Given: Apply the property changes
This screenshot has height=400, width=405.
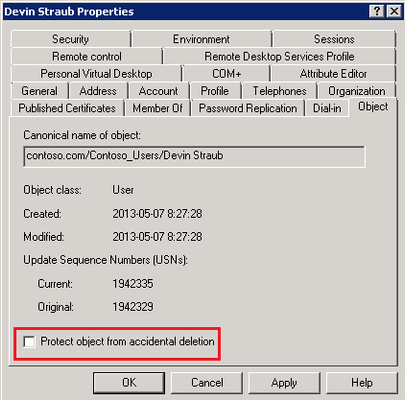Looking at the screenshot, I should 284,383.
